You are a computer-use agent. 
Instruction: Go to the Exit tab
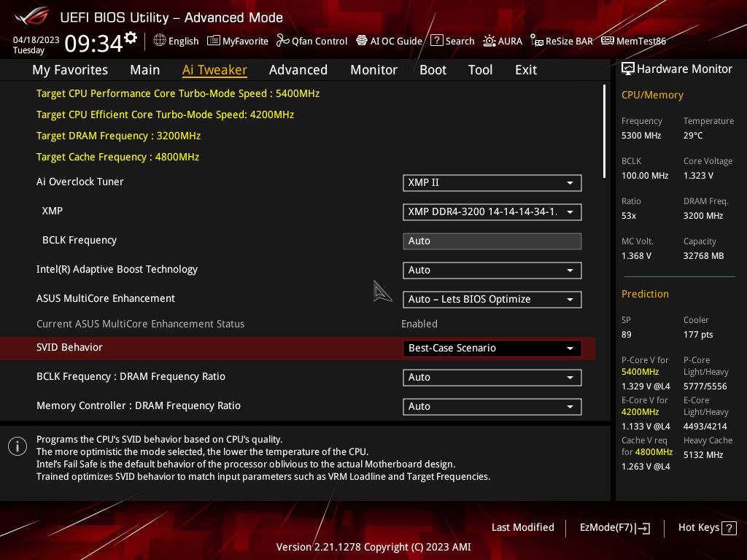pos(526,70)
